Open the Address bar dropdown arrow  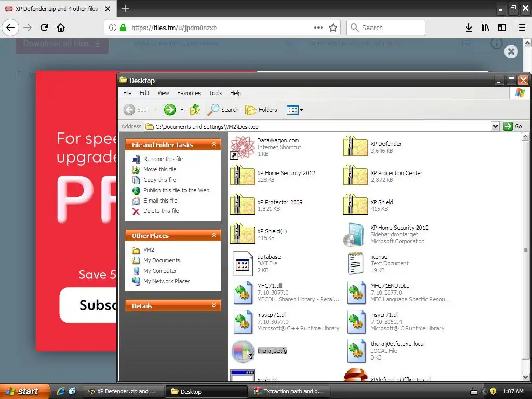coord(495,126)
